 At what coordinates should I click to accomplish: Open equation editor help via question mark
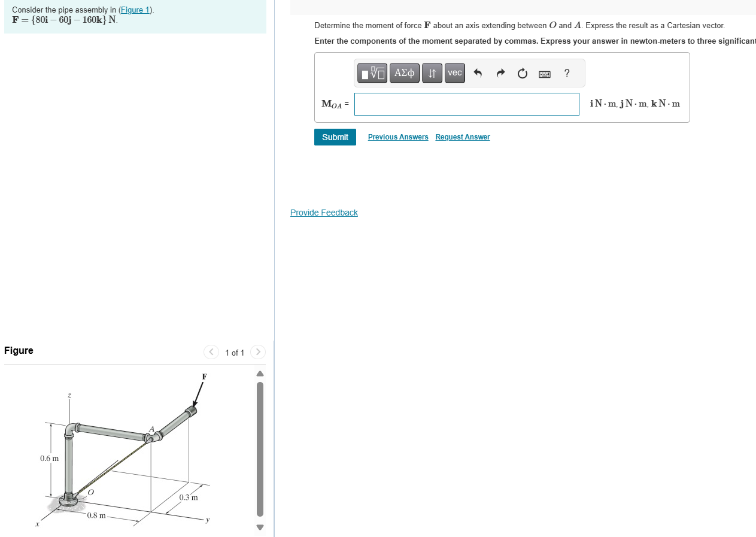pyautogui.click(x=566, y=72)
